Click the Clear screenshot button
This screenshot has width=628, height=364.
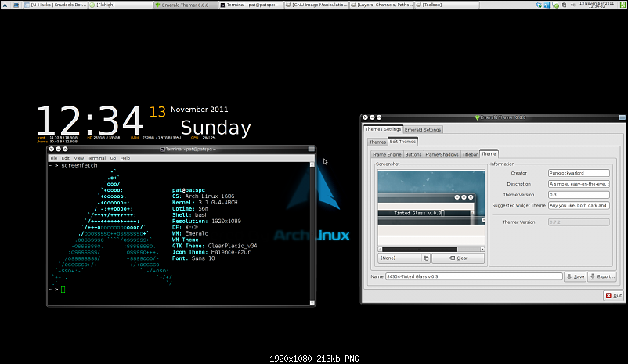pyautogui.click(x=458, y=258)
